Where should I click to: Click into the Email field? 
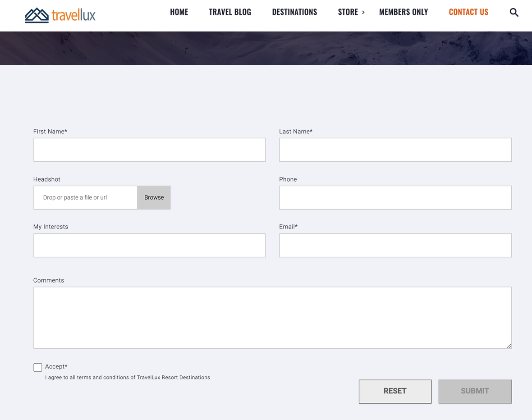point(395,245)
